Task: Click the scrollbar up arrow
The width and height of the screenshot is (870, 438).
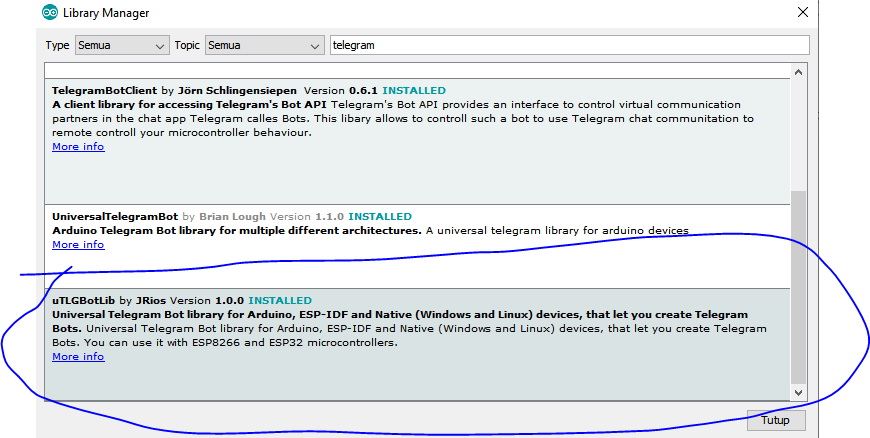Action: pyautogui.click(x=798, y=72)
